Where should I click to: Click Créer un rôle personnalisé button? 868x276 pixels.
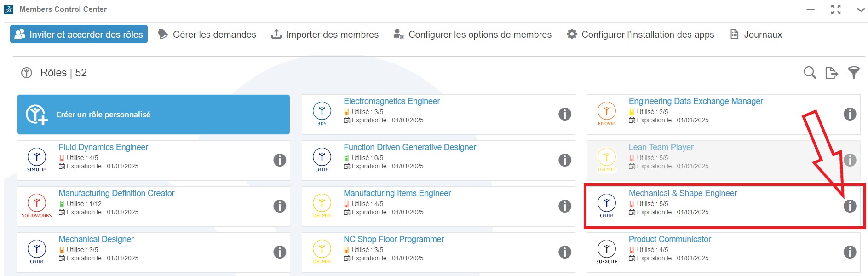pos(153,115)
